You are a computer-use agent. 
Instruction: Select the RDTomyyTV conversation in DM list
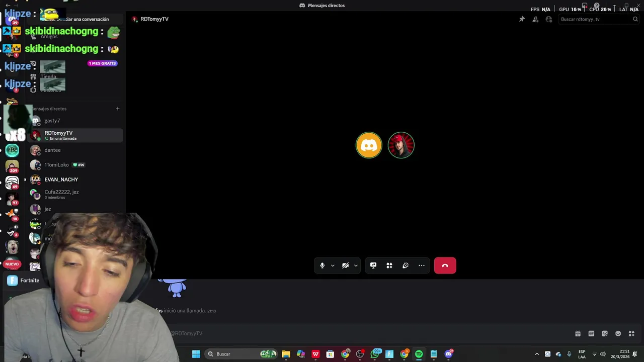(x=75, y=135)
